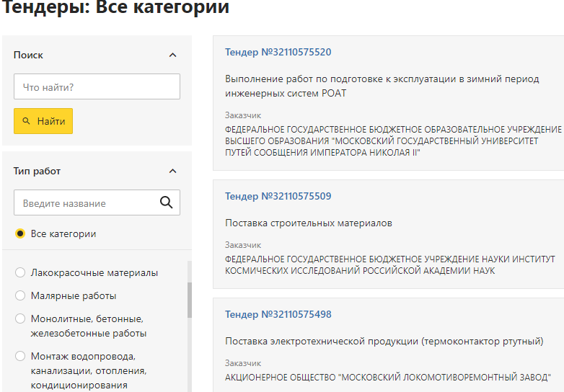Click customer ИНСТИТУТ КОСМИЧЕСКИХ ИССЛЕДОВАНИЙ text
This screenshot has height=392, width=564.
coord(390,264)
